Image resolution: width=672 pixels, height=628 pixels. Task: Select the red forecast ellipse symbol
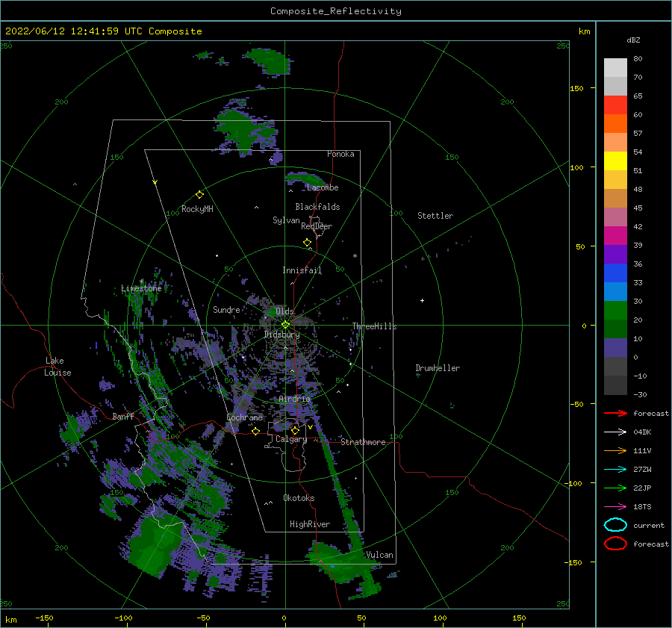(615, 544)
